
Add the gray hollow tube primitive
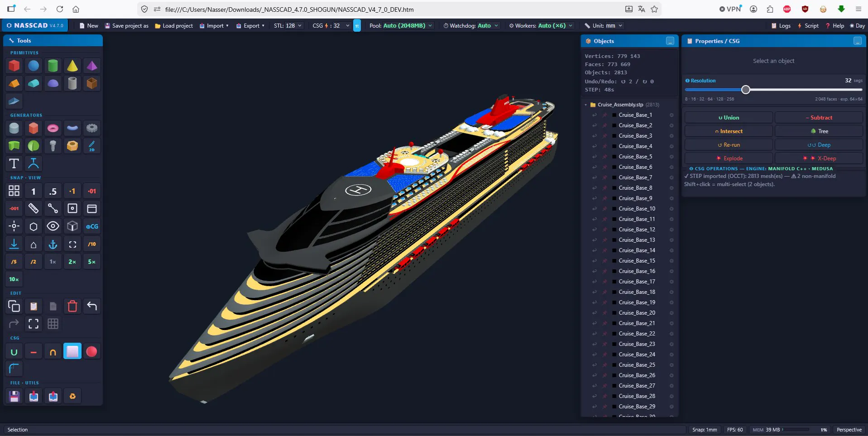(72, 83)
